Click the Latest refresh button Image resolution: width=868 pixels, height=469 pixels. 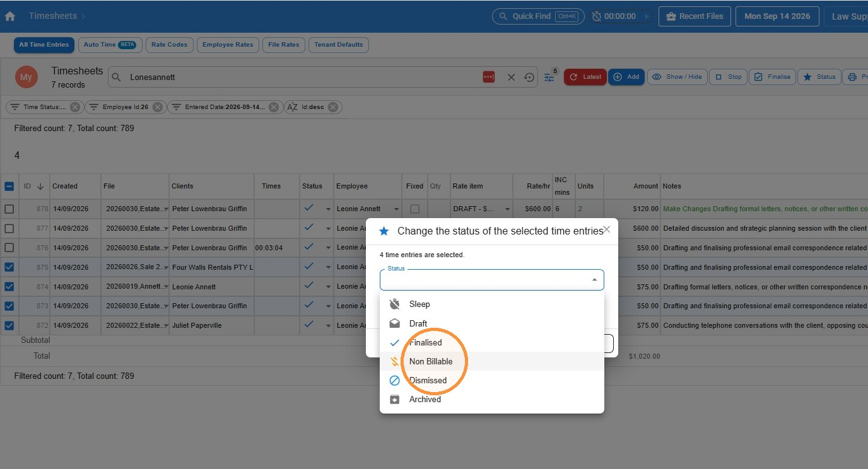(x=585, y=77)
